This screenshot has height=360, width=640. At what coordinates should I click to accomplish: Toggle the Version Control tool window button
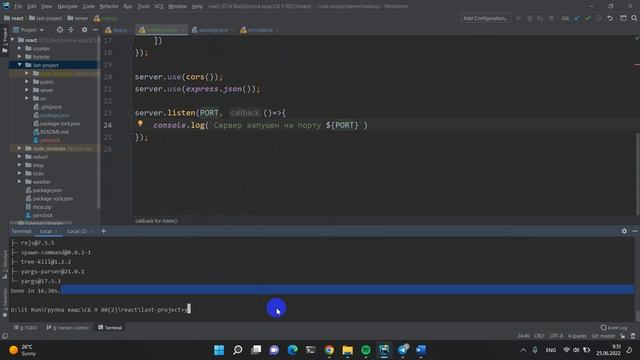coord(67,327)
